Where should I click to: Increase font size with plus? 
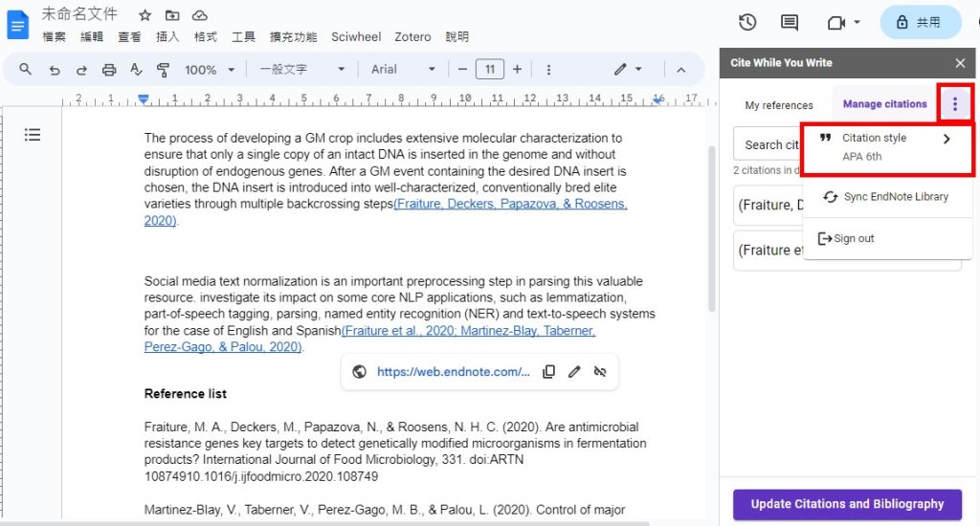[517, 70]
